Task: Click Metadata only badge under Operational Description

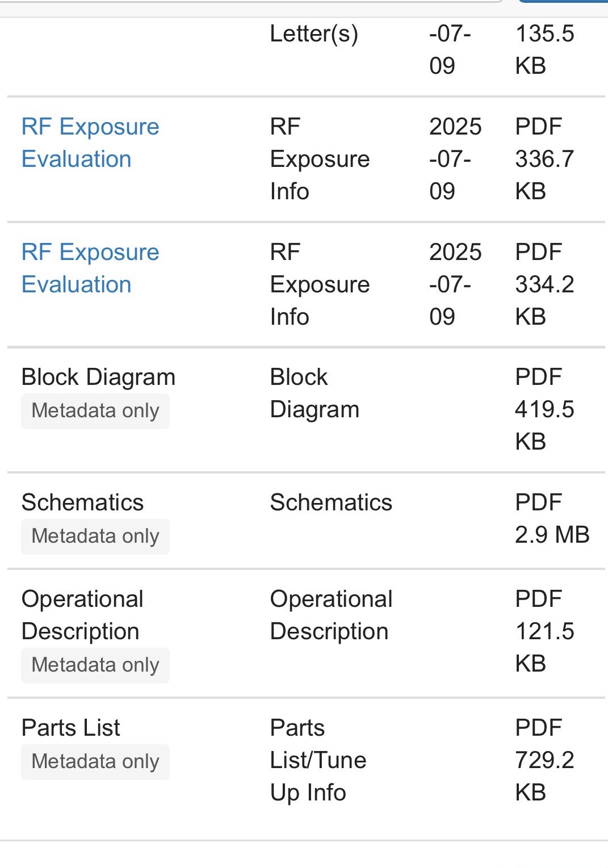Action: 95,665
